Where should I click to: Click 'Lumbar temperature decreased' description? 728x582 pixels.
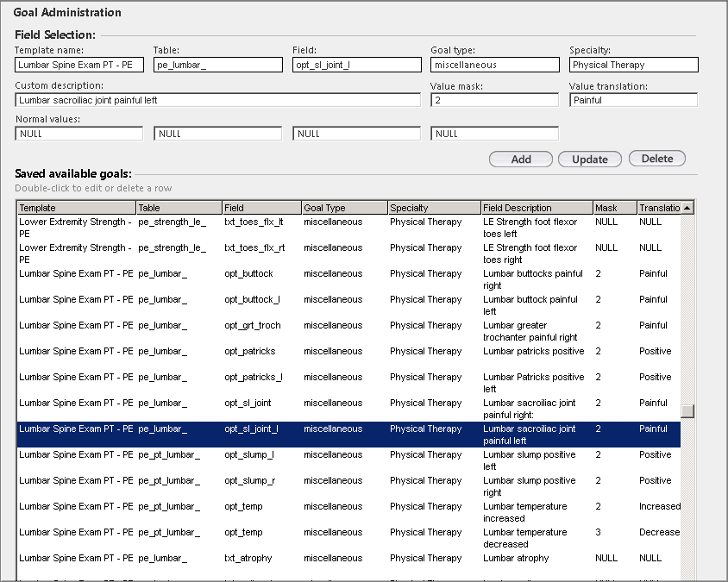pos(525,538)
